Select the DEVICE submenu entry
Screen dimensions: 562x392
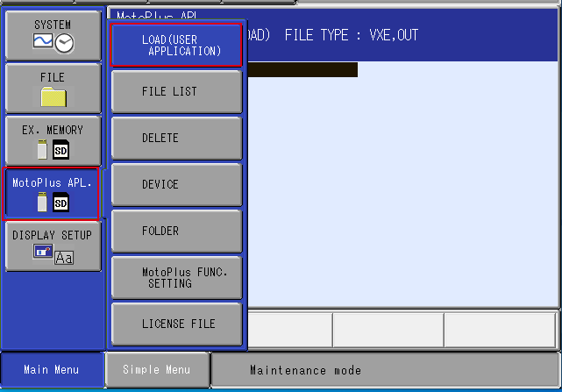click(x=177, y=184)
